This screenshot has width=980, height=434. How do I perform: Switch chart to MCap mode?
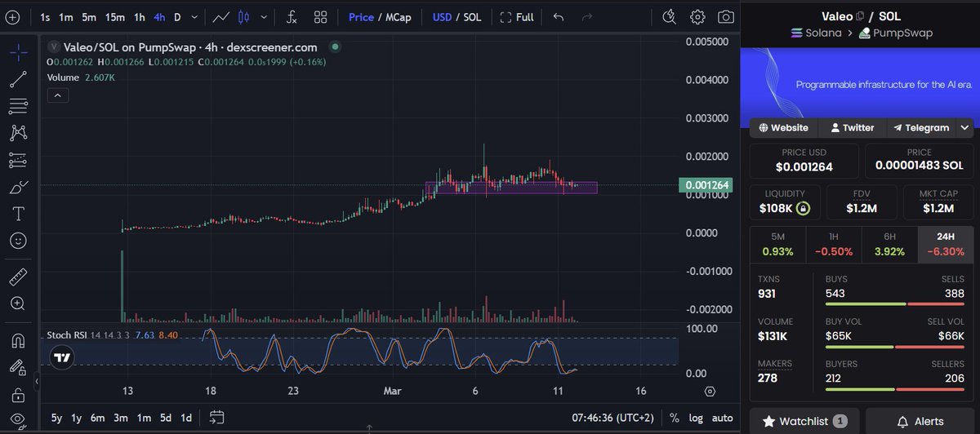point(400,17)
